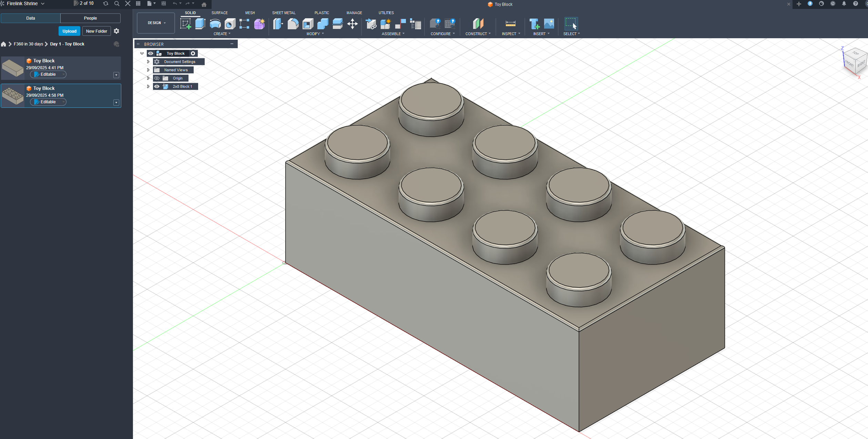Click the Create Sketch tool icon

tap(185, 24)
